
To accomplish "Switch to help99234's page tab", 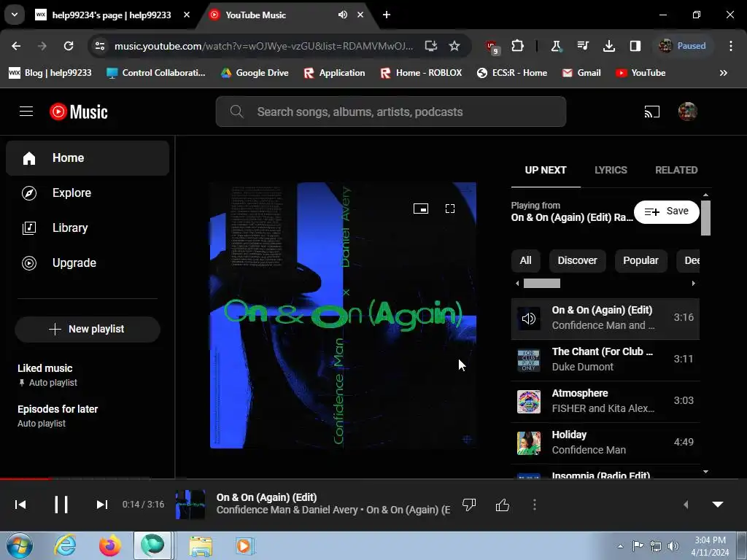I will (112, 15).
